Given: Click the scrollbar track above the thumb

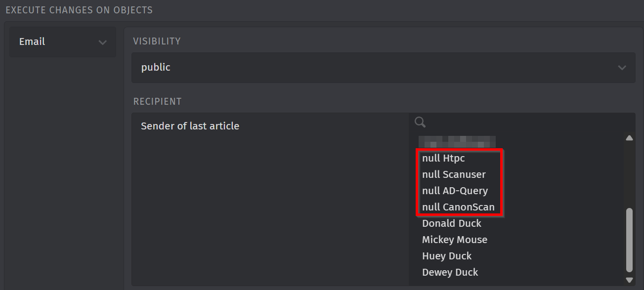Looking at the screenshot, I should pos(629,173).
